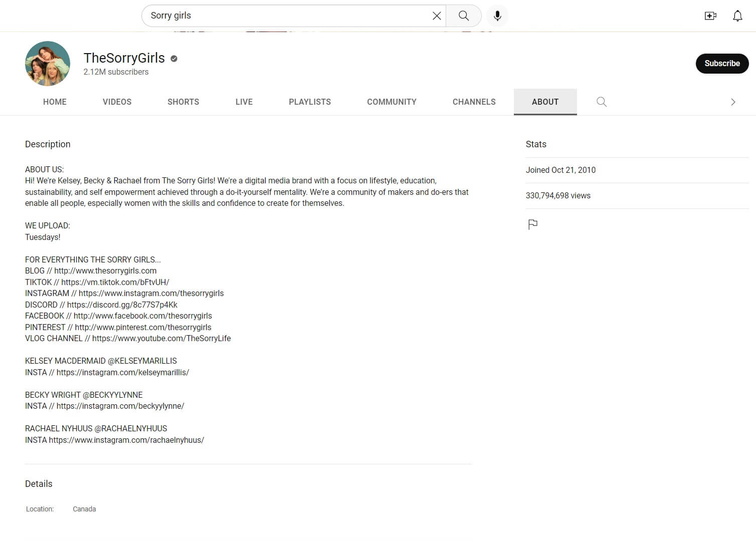
Task: Show more tabs with right chevron
Action: [733, 102]
